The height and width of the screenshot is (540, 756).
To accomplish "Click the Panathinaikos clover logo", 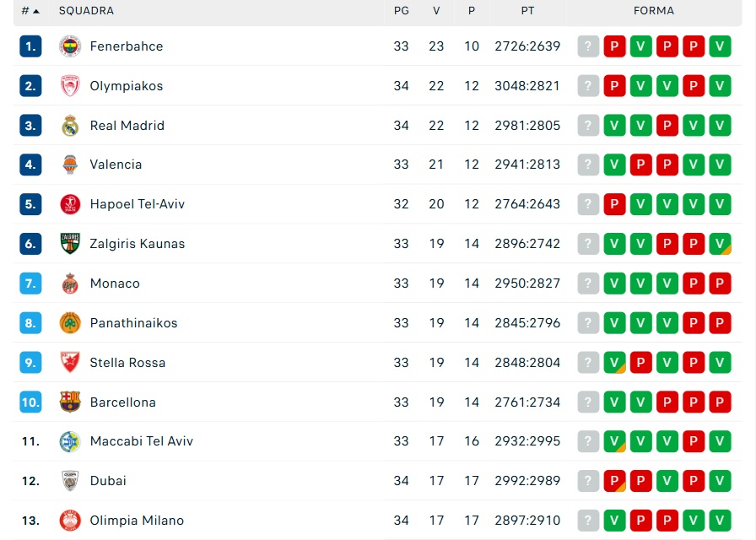I will (x=70, y=323).
